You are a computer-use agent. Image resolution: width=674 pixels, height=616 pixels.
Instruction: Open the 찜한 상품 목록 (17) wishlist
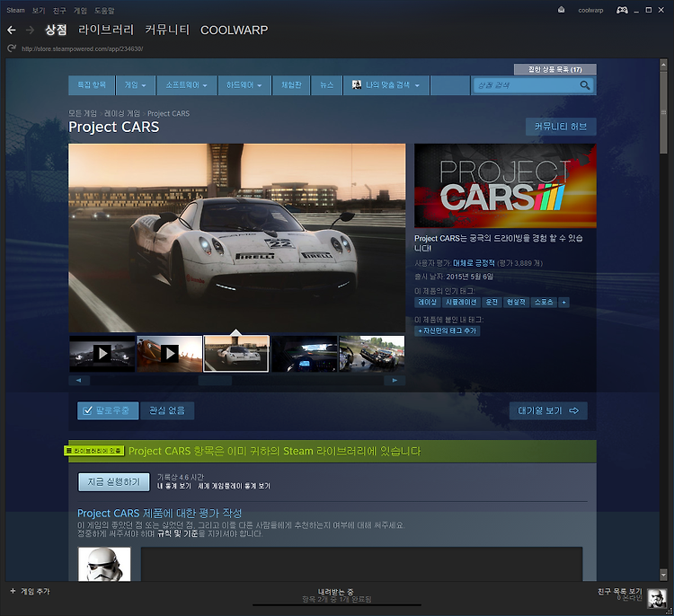click(555, 69)
